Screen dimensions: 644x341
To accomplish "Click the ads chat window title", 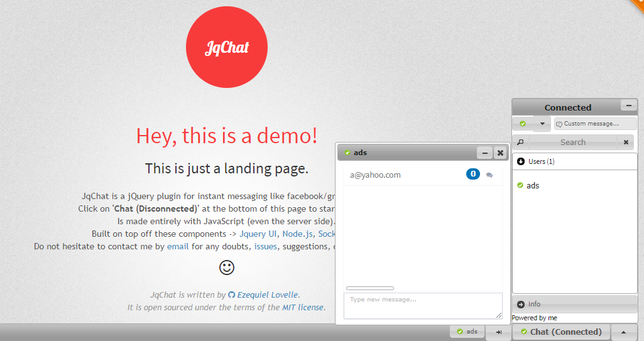I will click(x=360, y=153).
